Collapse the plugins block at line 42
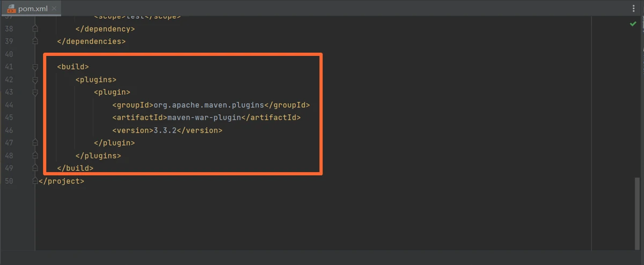The width and height of the screenshot is (644, 265). (x=35, y=79)
